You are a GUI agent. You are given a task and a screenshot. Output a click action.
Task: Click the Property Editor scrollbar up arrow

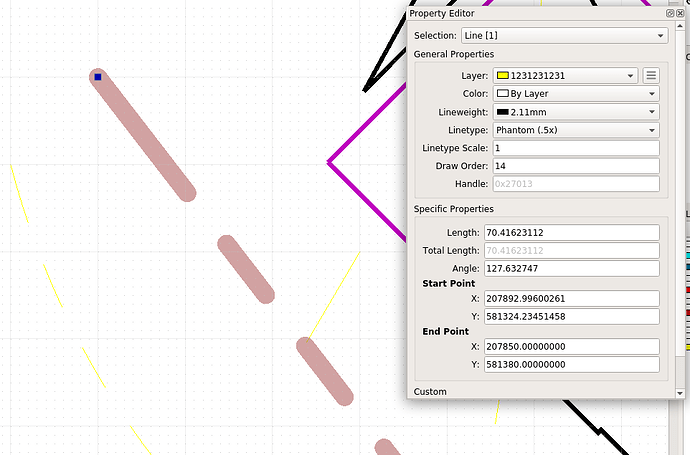tap(680, 26)
